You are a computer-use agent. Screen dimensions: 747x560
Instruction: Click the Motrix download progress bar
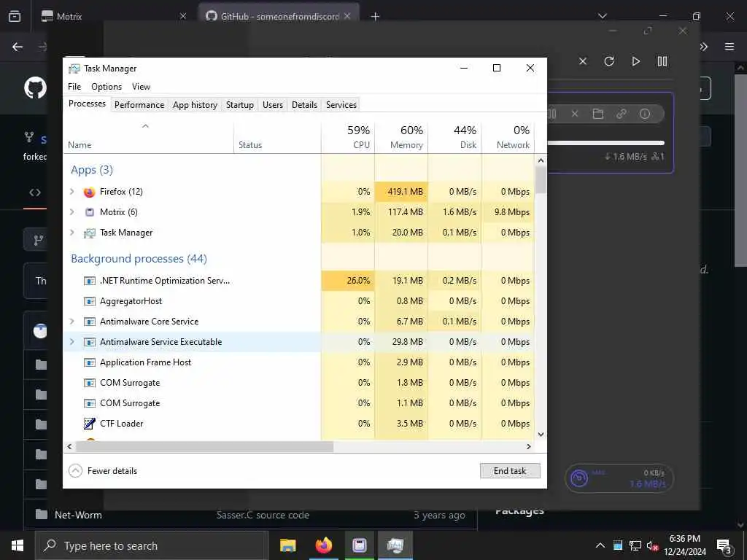click(606, 143)
